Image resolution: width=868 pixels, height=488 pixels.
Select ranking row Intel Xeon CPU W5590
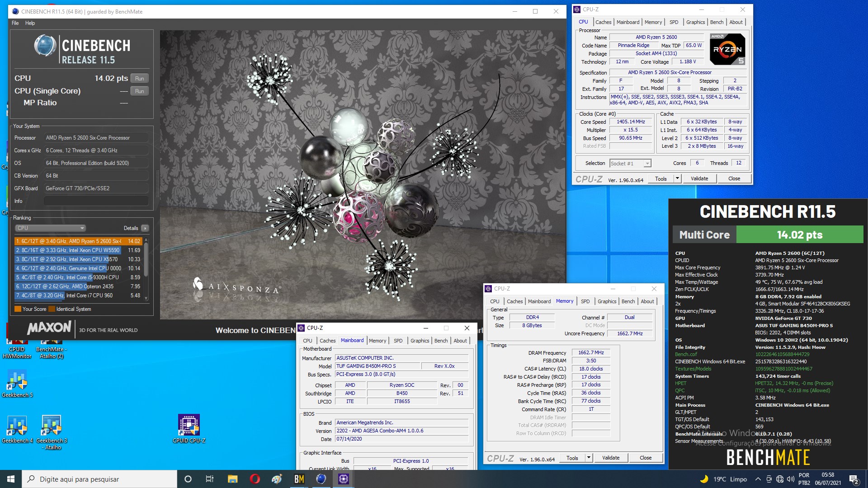(x=78, y=250)
